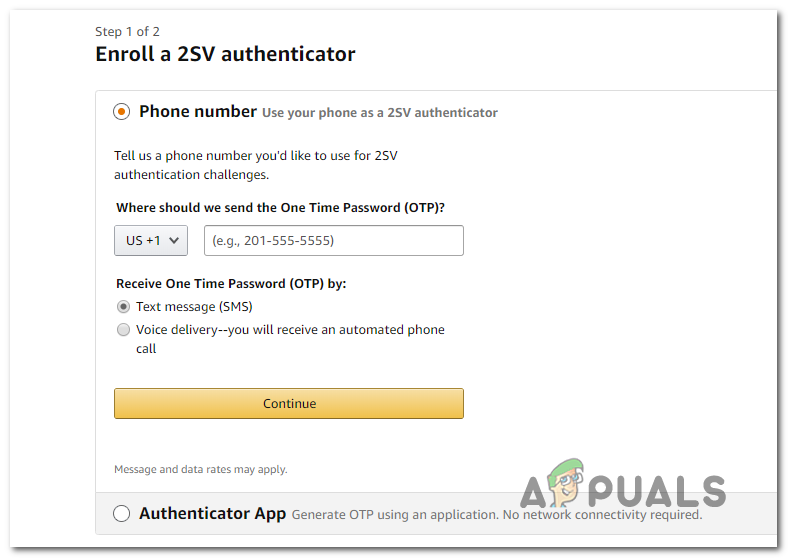Click the 'Text message (SMS)' label text
This screenshot has width=788, height=558.
click(x=194, y=307)
